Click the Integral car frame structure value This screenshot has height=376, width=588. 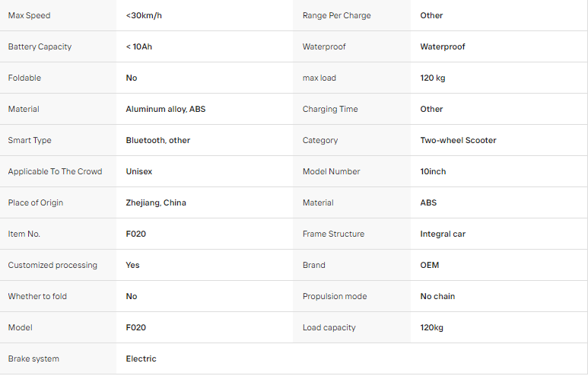(x=443, y=234)
